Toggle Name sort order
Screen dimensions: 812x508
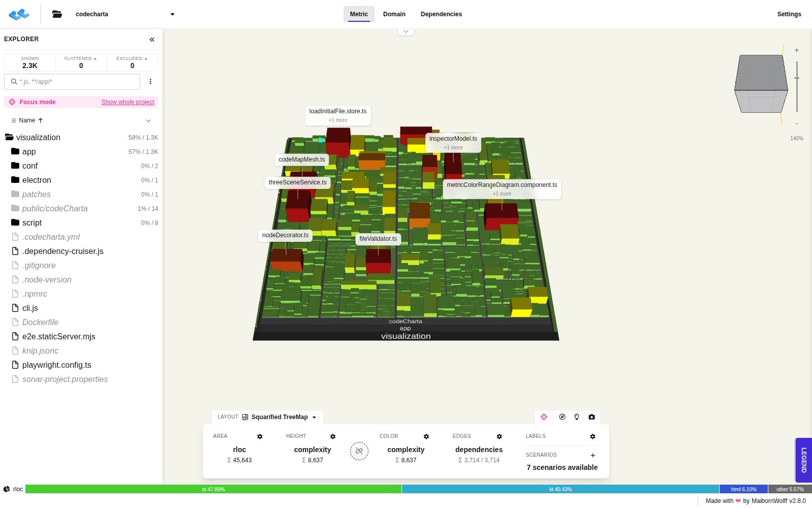coord(27,120)
